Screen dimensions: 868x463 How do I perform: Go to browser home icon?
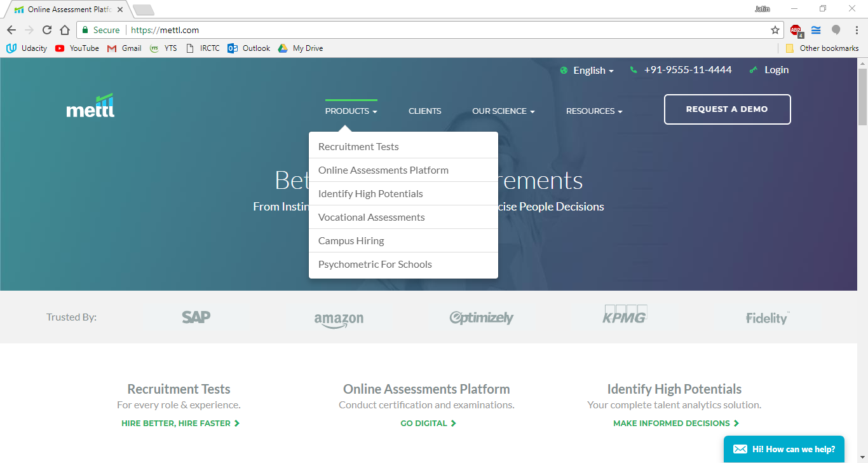click(x=65, y=30)
